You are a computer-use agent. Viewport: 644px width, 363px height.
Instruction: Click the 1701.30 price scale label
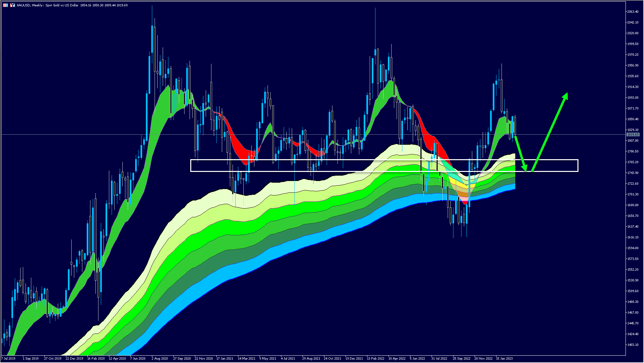633,194
